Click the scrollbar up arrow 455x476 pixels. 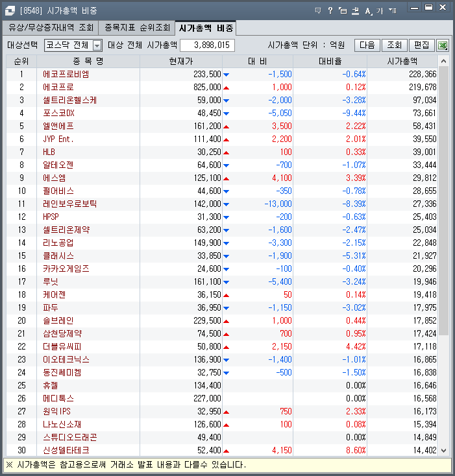[443, 62]
